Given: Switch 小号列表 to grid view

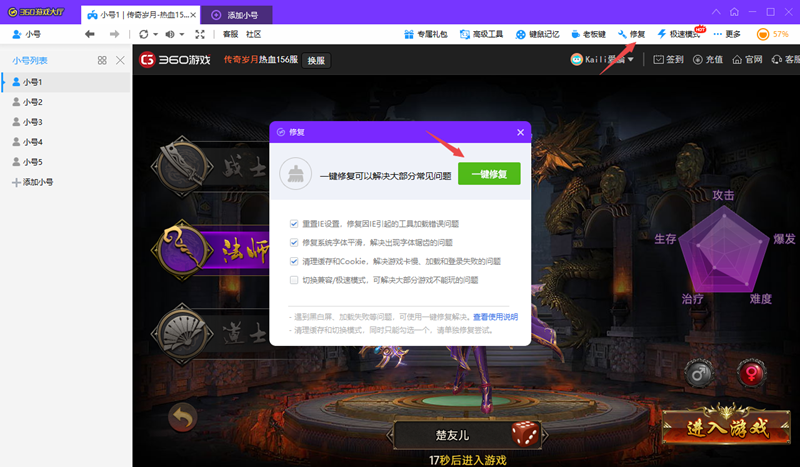Looking at the screenshot, I should 102,60.
